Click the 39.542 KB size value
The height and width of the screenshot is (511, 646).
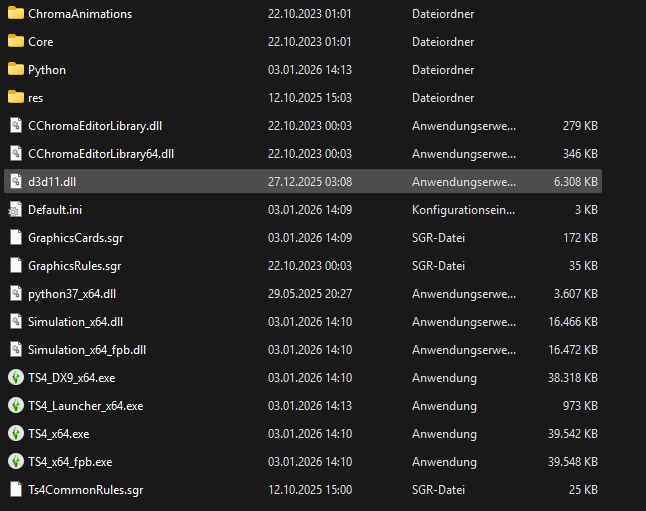573,434
